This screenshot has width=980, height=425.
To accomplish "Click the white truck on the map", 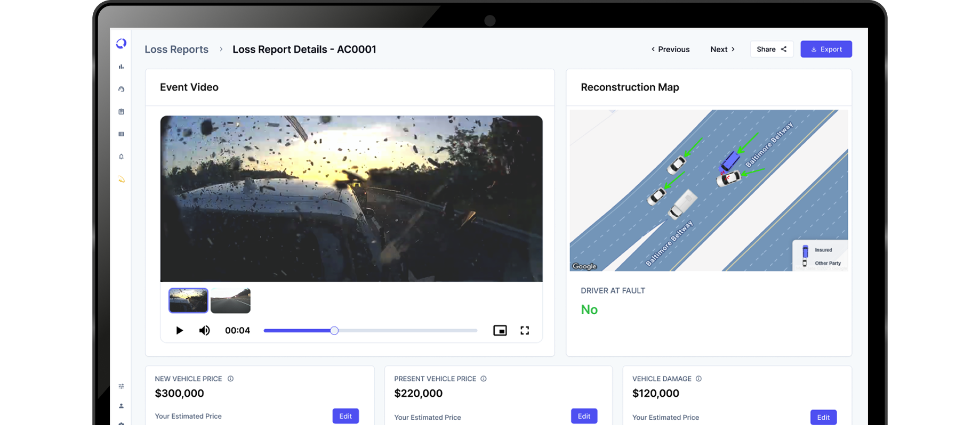I will click(x=683, y=205).
